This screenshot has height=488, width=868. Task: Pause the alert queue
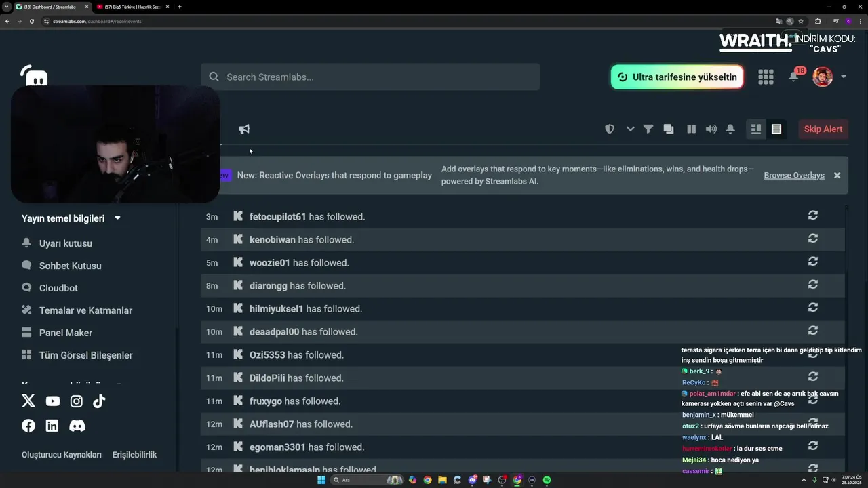(691, 129)
